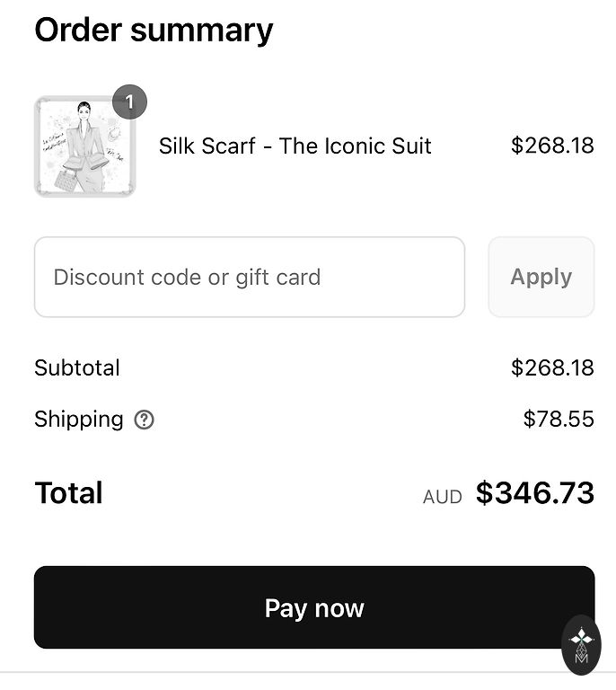The width and height of the screenshot is (616, 690).
Task: Click the subtotal amount $268.18
Action: (551, 367)
